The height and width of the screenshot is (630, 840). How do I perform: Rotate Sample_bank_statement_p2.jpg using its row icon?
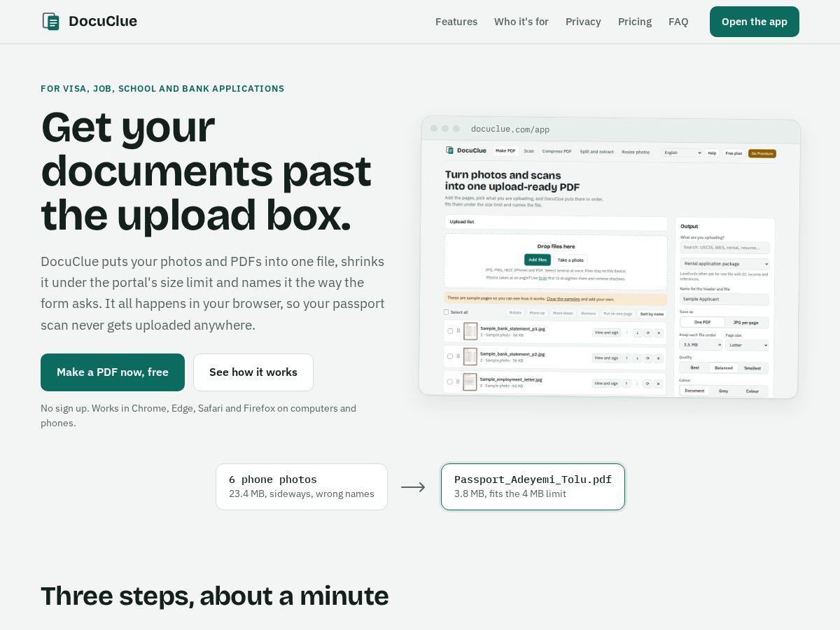pos(647,358)
